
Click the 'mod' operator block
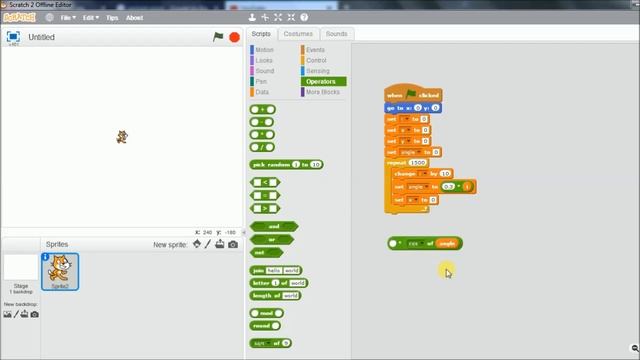(267, 313)
